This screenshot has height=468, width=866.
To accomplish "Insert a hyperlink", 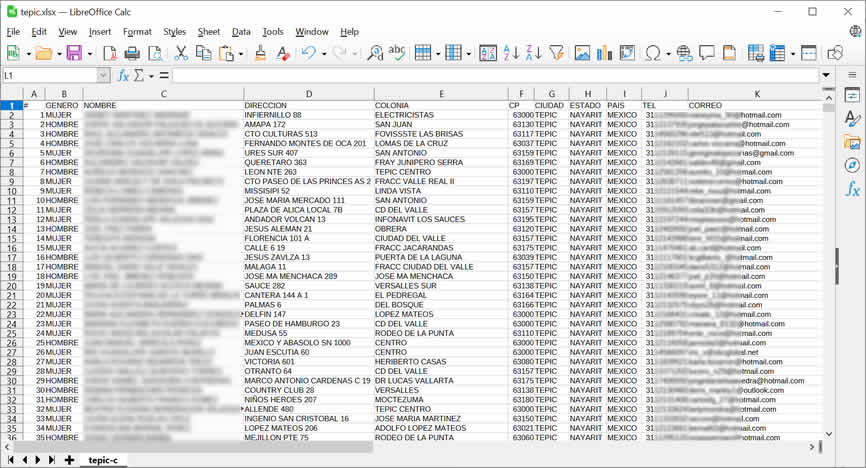I will tap(684, 53).
